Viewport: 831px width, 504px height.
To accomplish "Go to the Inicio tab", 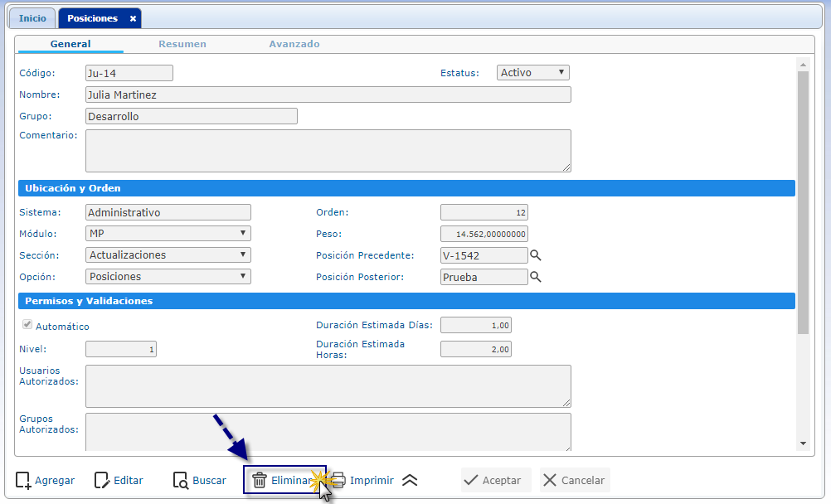I will click(x=33, y=18).
